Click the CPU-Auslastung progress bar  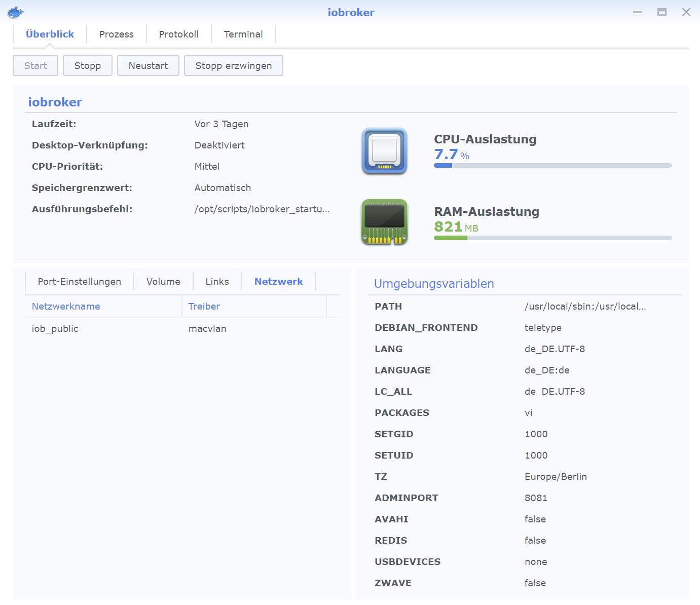coord(553,165)
